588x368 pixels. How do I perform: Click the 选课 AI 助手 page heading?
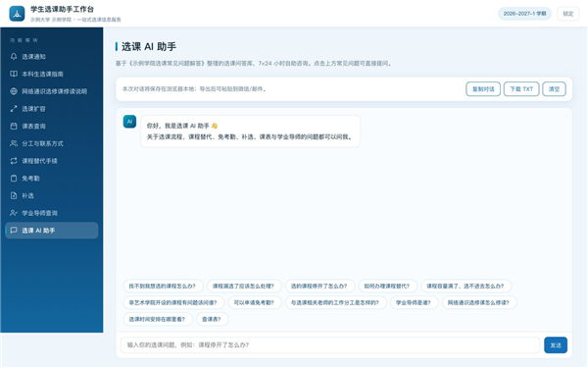tap(149, 46)
